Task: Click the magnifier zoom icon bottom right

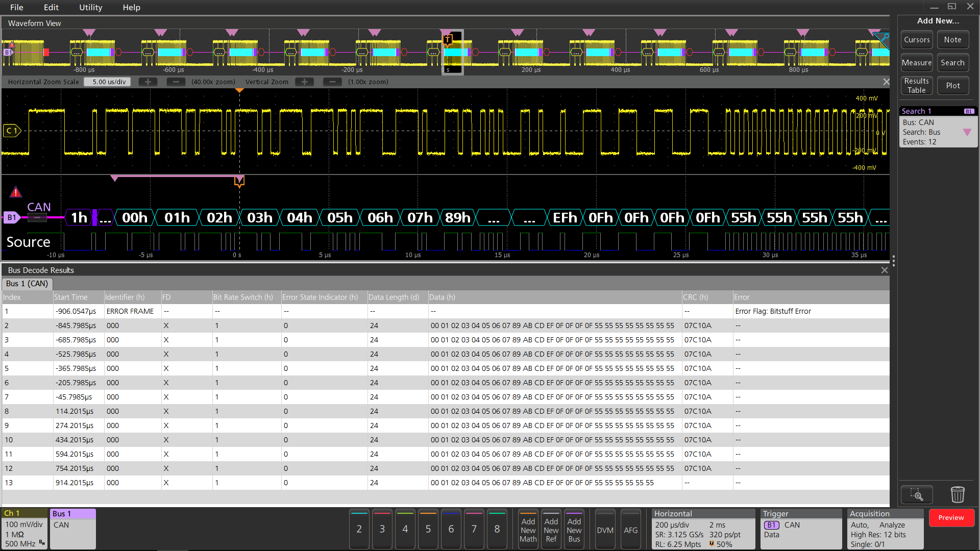Action: click(x=917, y=494)
